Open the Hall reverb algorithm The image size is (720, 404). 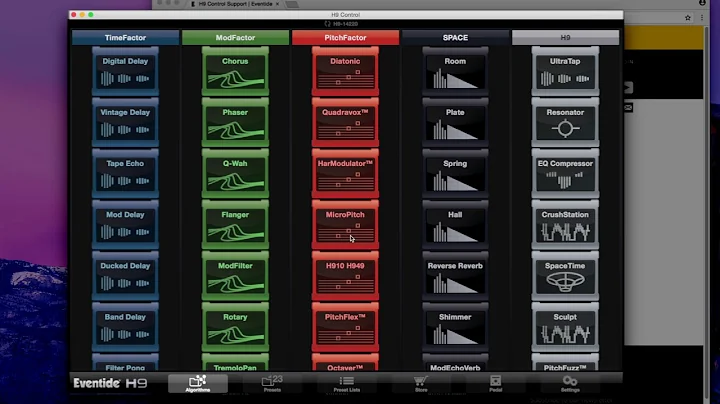455,225
